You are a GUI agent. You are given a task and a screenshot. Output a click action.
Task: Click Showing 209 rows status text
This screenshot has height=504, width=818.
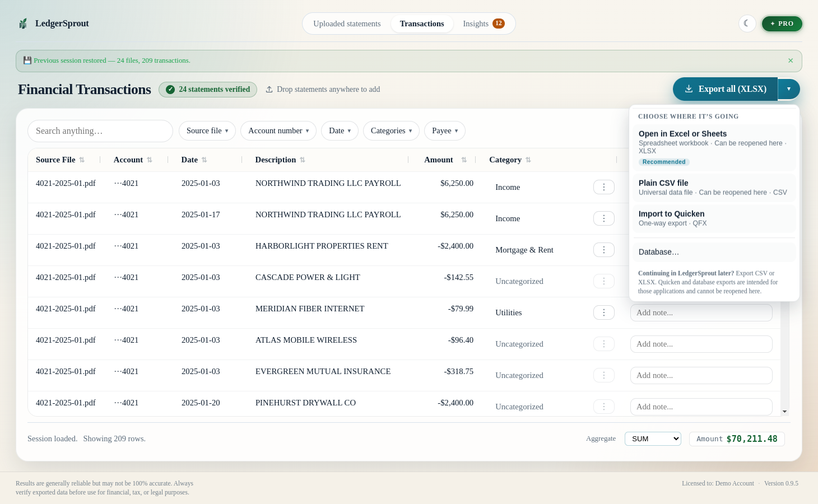114,439
